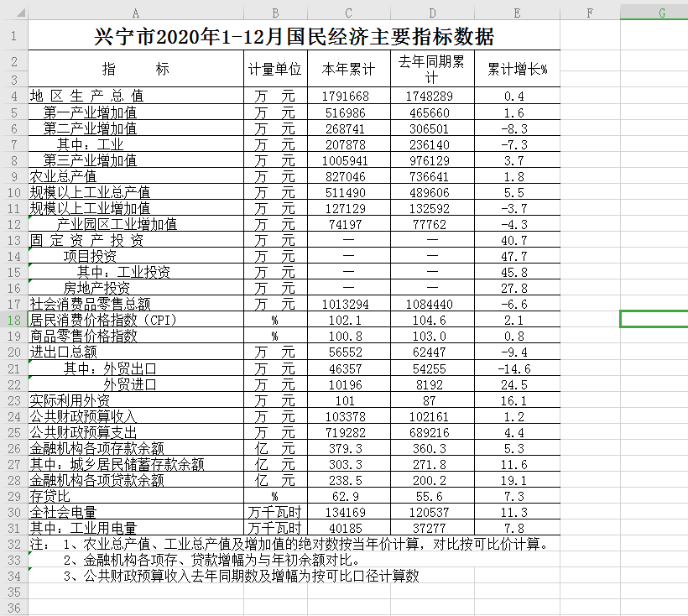
Task: Select column F header
Action: [x=590, y=13]
